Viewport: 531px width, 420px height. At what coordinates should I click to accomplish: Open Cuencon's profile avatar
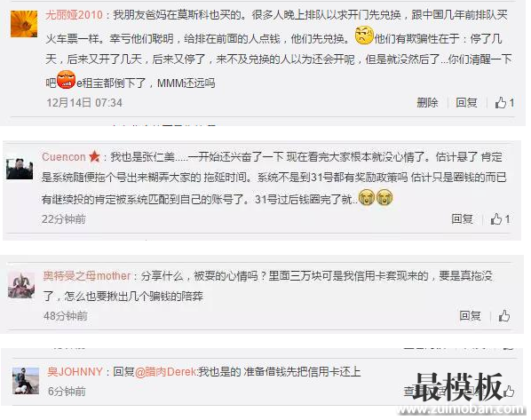20,167
